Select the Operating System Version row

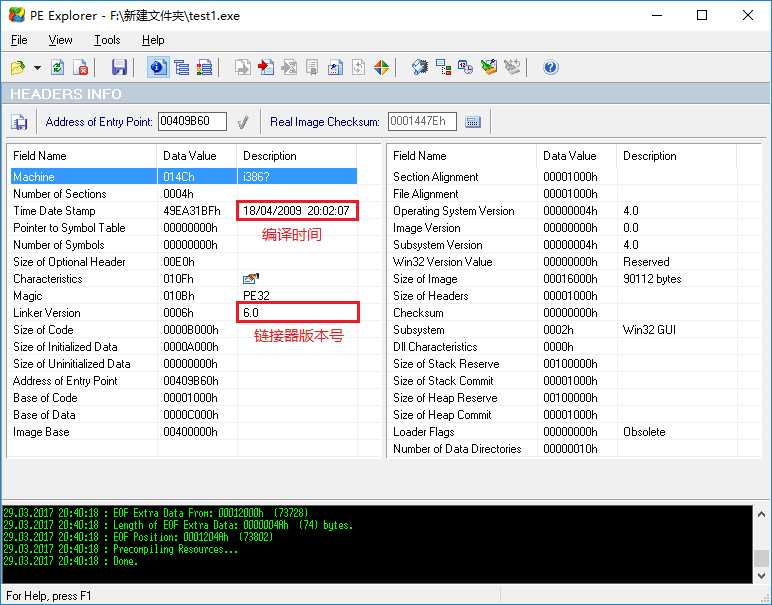564,211
